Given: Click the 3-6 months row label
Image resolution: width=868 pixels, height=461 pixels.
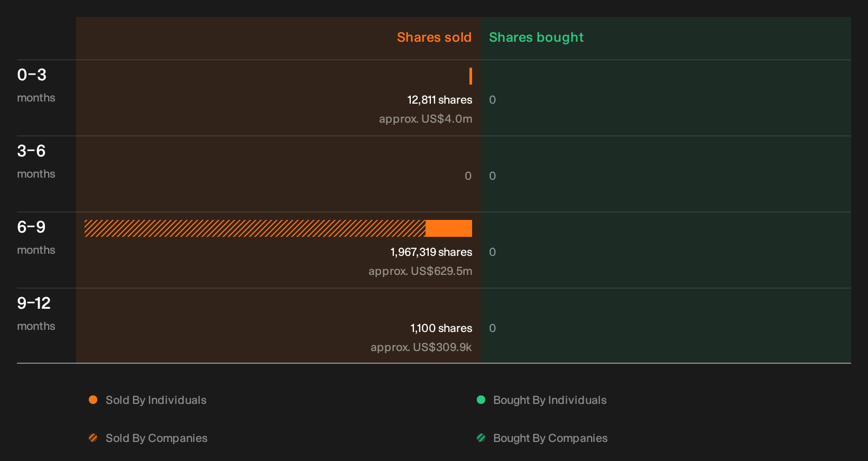Looking at the screenshot, I should (x=36, y=162).
